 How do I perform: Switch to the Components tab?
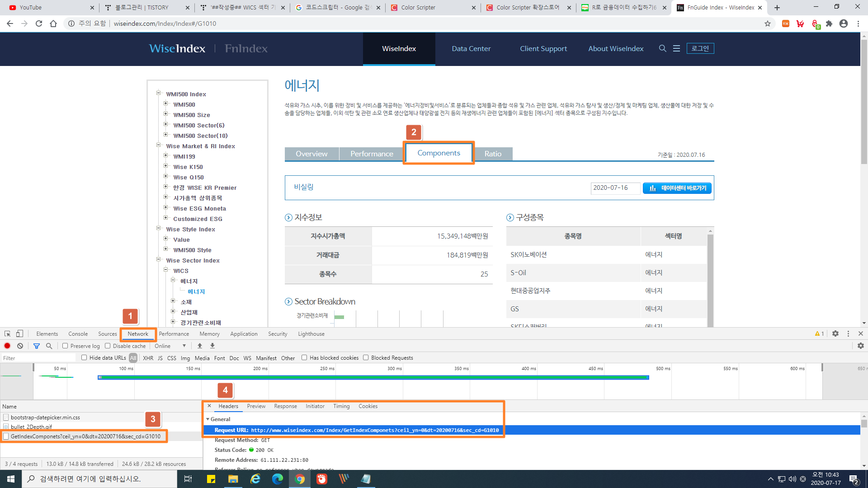[439, 153]
